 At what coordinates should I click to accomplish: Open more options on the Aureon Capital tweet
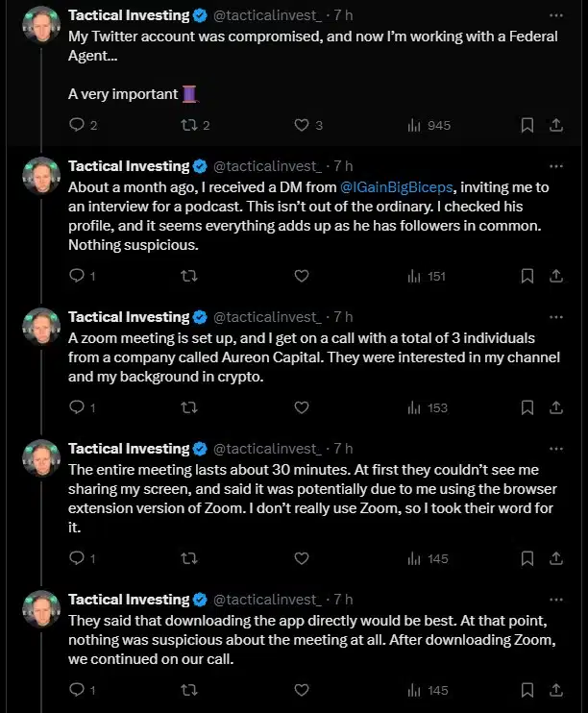(556, 317)
